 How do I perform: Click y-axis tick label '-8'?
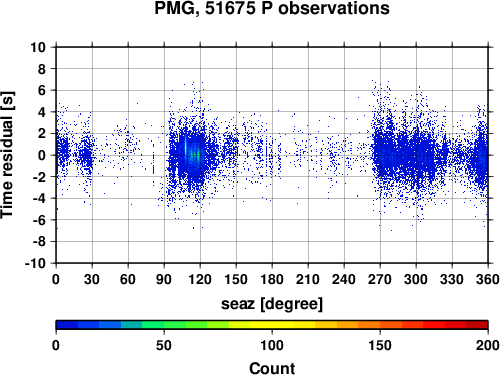click(x=39, y=242)
